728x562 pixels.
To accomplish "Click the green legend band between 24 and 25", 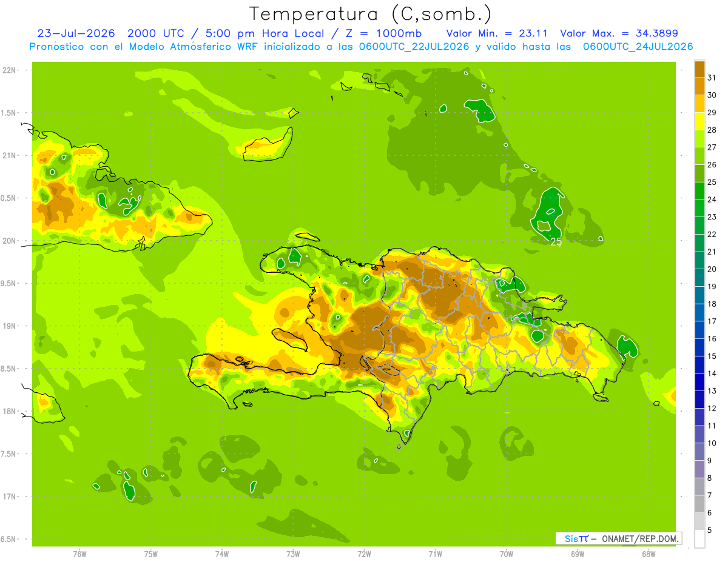I will point(699,191).
